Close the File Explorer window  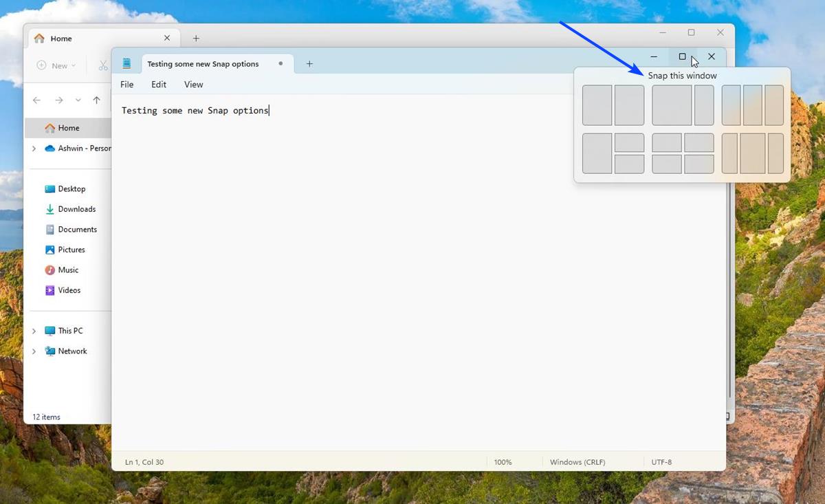(x=720, y=32)
